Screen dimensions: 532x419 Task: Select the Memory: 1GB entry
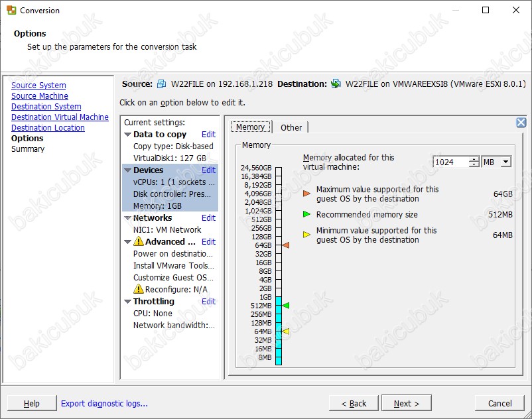click(x=170, y=206)
